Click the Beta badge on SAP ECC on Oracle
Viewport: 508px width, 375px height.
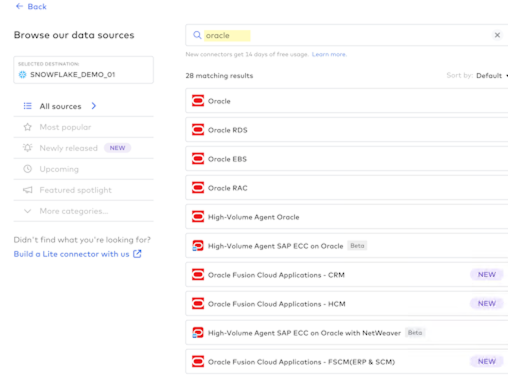(x=357, y=246)
